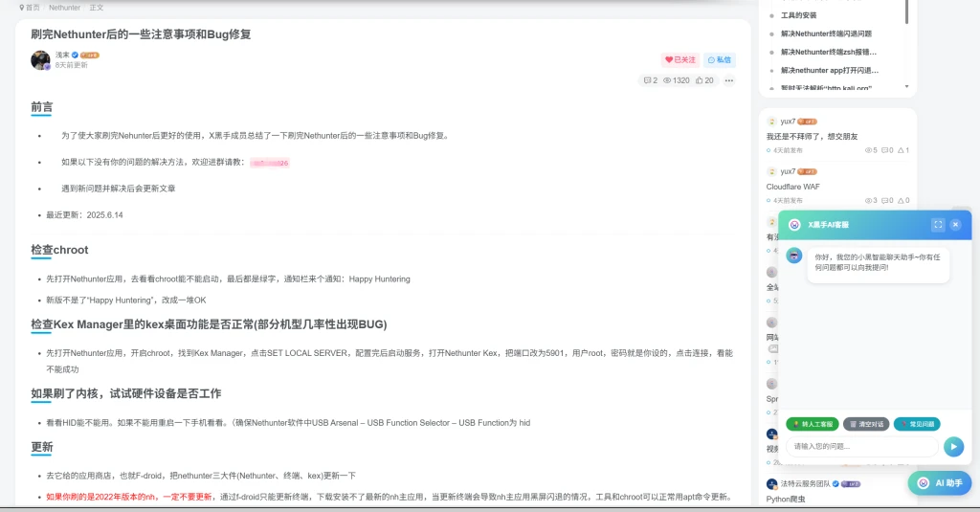This screenshot has width=980, height=512.
Task: Click the X黑手AI客服 chat logo icon
Action: [x=794, y=225]
